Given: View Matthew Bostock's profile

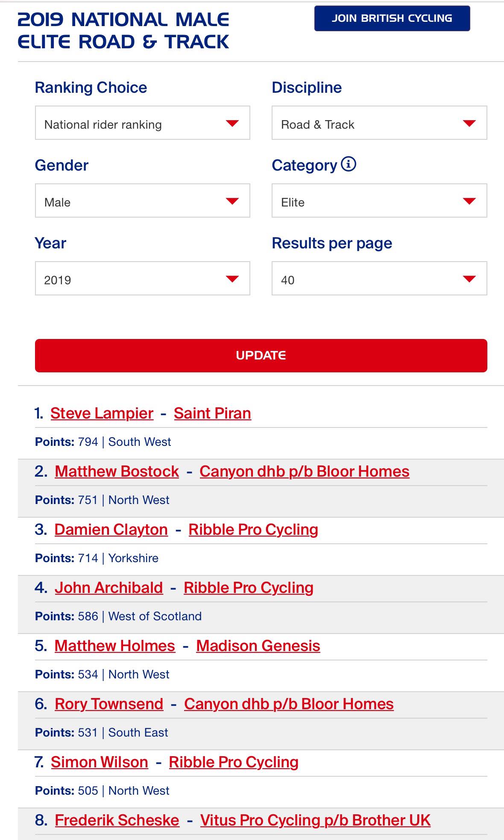Looking at the screenshot, I should [x=117, y=472].
